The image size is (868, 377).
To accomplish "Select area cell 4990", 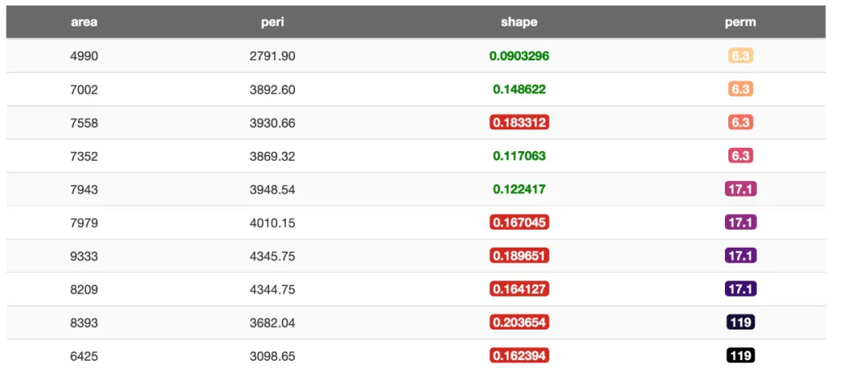I will pos(84,56).
